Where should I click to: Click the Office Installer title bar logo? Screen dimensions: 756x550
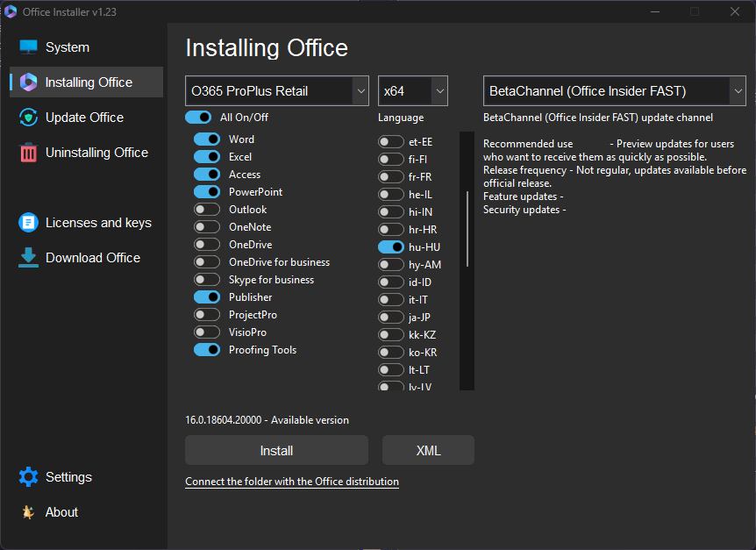pos(11,11)
